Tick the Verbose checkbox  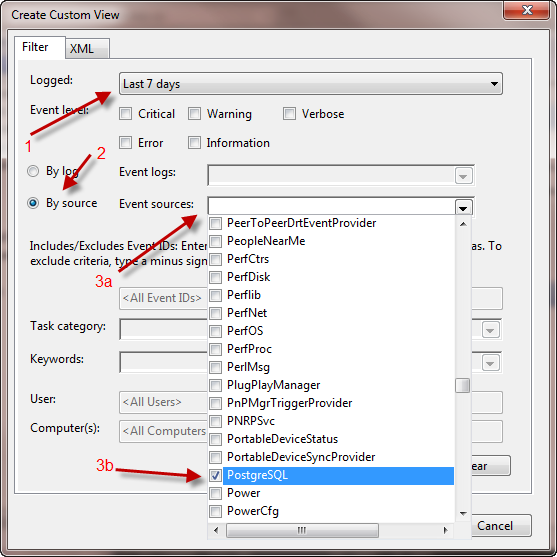290,114
